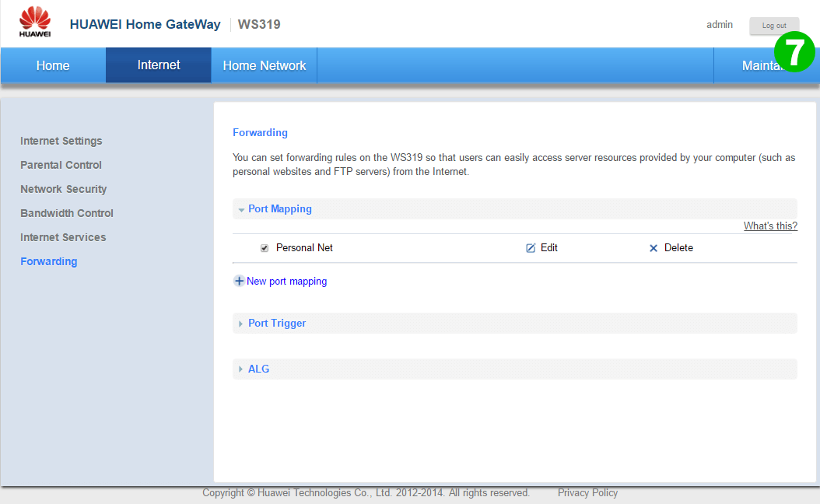
Task: Uncheck the Personal Net checkbox
Action: (265, 248)
